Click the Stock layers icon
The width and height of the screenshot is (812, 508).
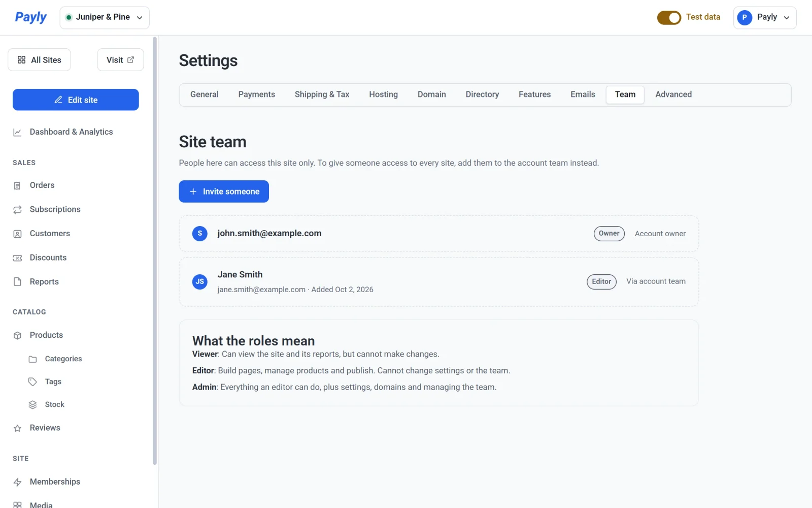pos(32,405)
